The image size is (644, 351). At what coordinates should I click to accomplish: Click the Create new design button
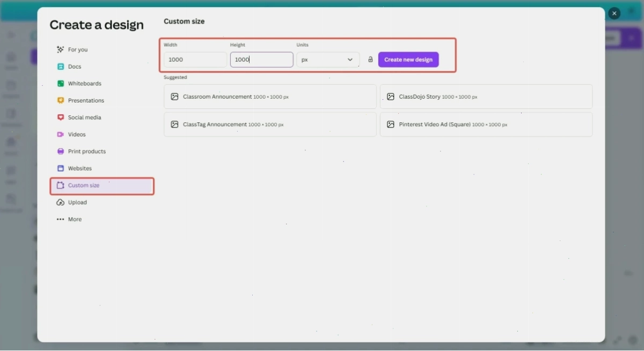[408, 60]
